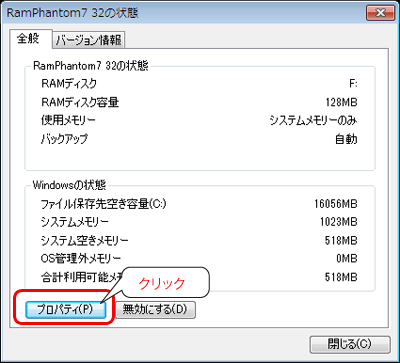Click the 使用メモリー label
This screenshot has width=400, height=363.
pos(68,121)
